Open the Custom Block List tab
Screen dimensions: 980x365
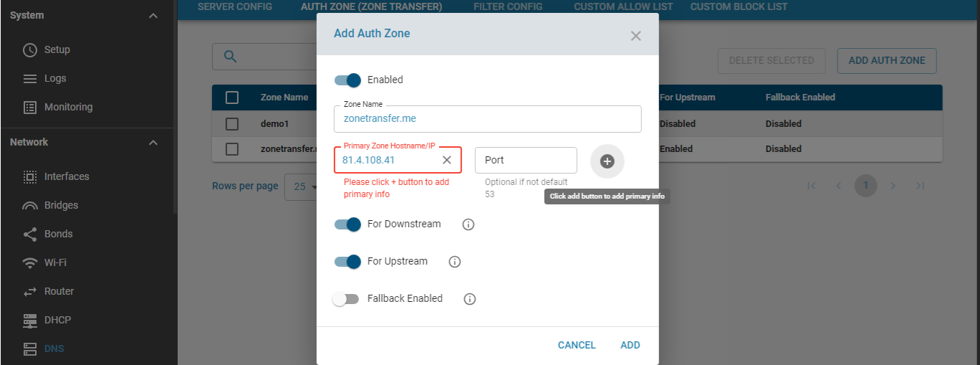(739, 6)
